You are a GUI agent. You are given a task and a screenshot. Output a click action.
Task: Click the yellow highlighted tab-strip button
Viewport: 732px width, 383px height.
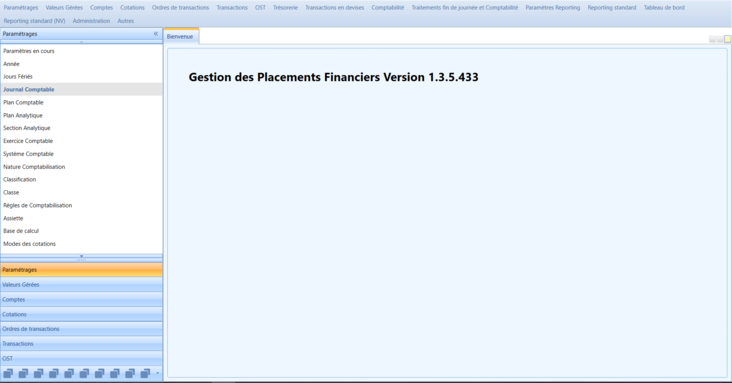click(727, 39)
